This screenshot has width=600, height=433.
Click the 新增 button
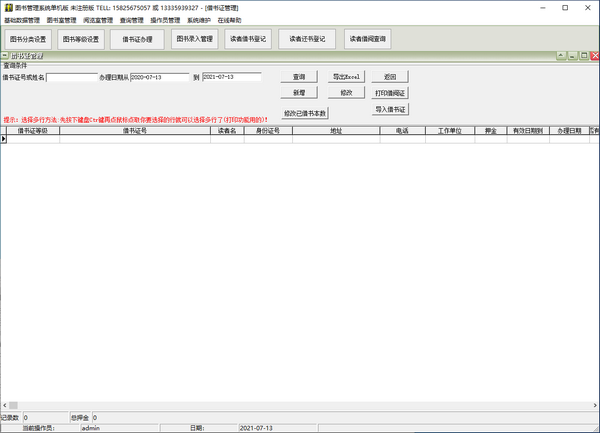coord(299,93)
